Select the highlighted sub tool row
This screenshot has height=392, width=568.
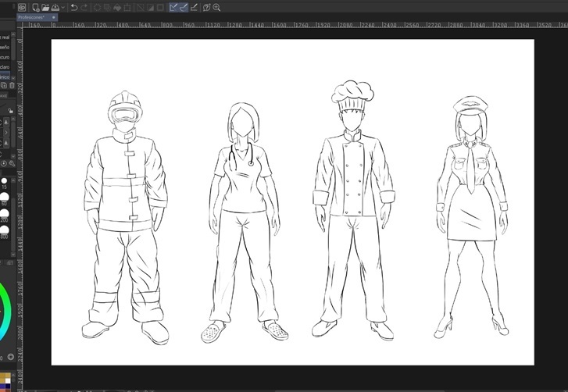pyautogui.click(x=5, y=77)
